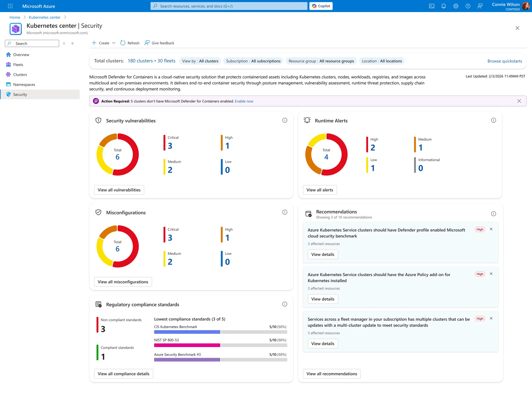This screenshot has height=393, width=532.
Task: Go to Home breadcrumb
Action: tap(15, 17)
